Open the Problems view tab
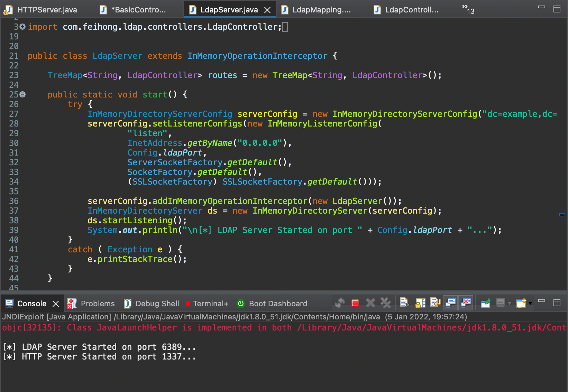The height and width of the screenshot is (392, 568). pyautogui.click(x=91, y=304)
